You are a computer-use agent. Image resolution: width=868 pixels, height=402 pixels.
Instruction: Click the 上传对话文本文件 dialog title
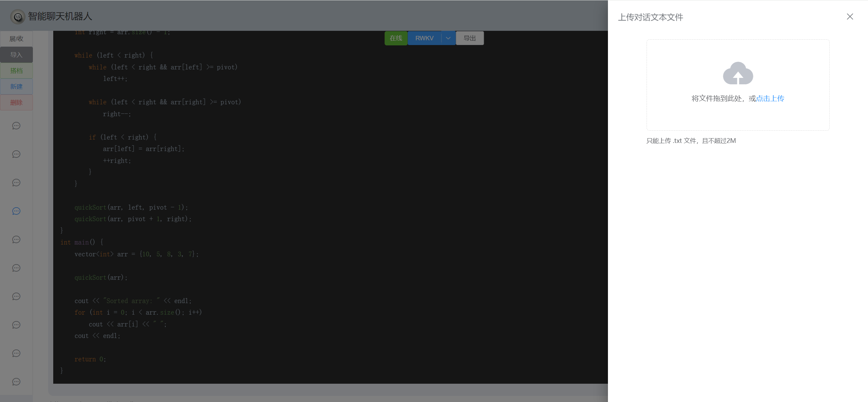pyautogui.click(x=650, y=17)
